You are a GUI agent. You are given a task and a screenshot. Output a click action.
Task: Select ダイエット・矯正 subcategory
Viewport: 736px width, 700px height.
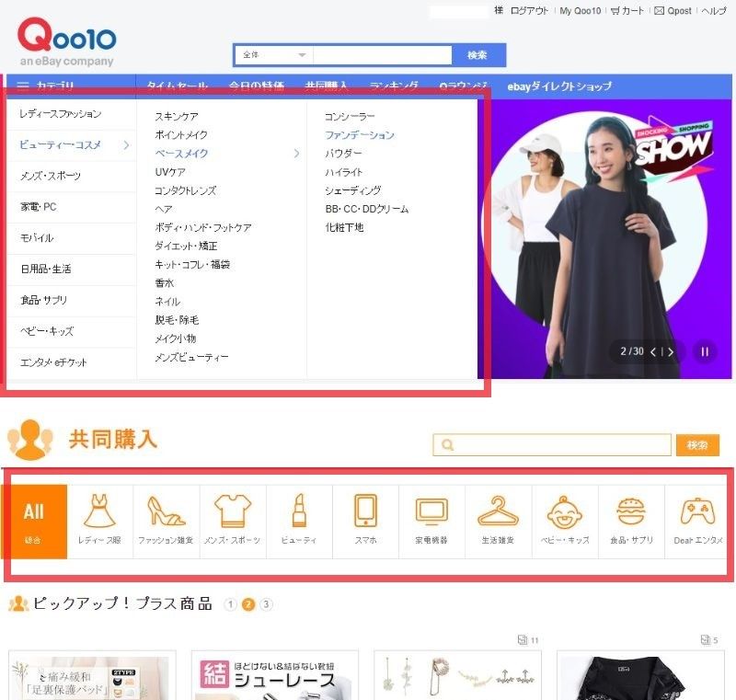(186, 246)
